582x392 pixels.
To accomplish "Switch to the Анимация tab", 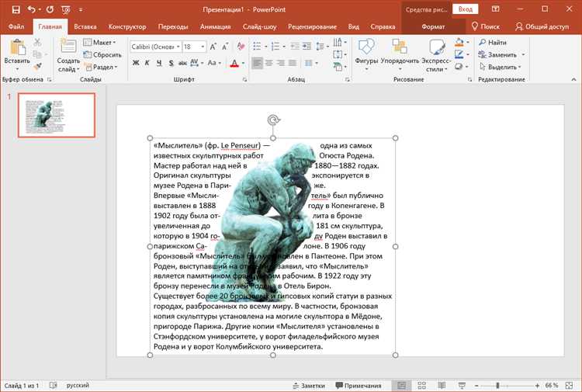I will click(214, 26).
